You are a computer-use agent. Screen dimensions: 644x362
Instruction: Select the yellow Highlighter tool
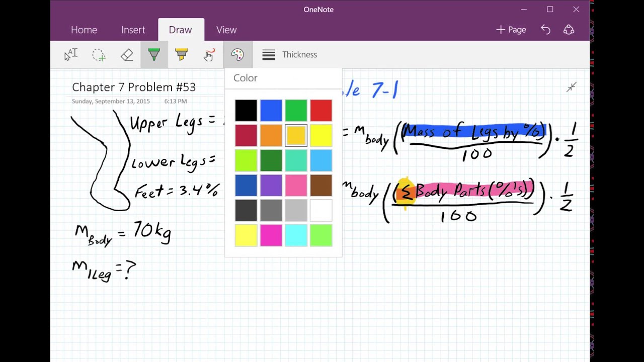[182, 55]
